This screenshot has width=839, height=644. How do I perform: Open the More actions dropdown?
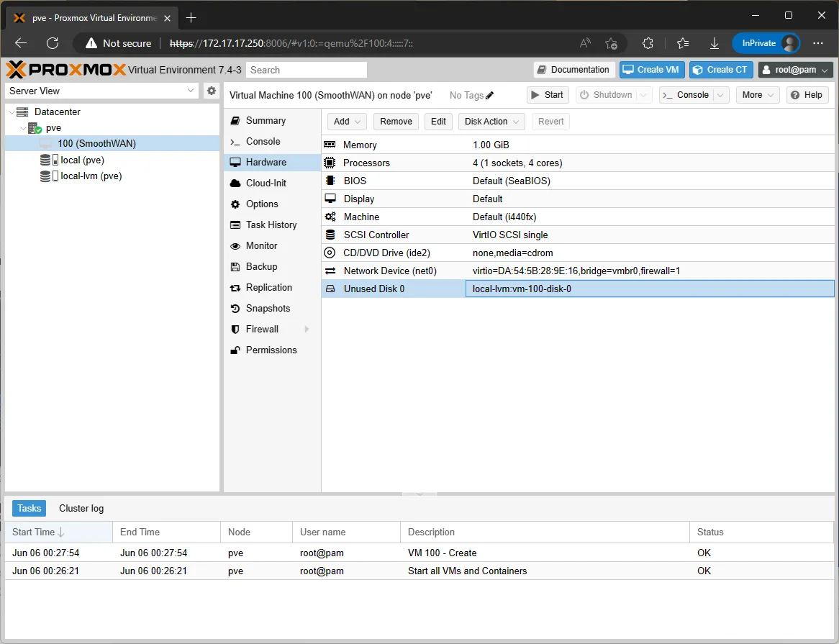click(758, 95)
